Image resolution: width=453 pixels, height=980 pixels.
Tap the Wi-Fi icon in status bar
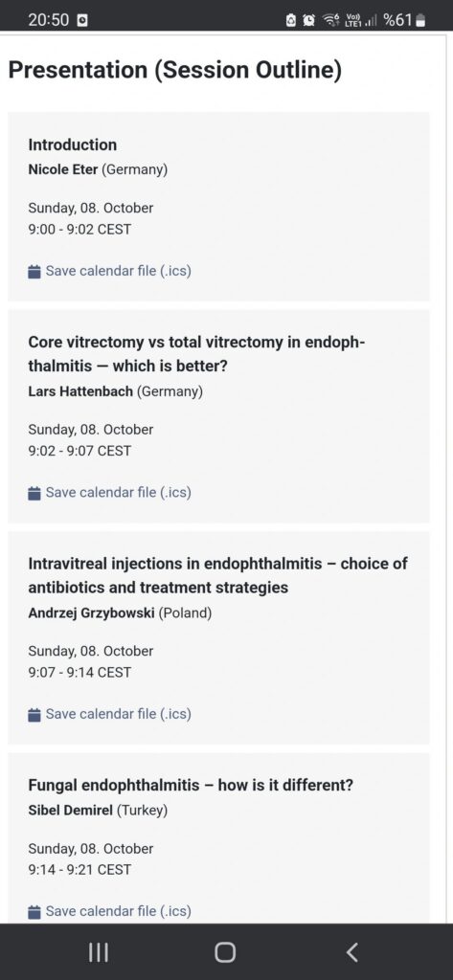tap(329, 21)
